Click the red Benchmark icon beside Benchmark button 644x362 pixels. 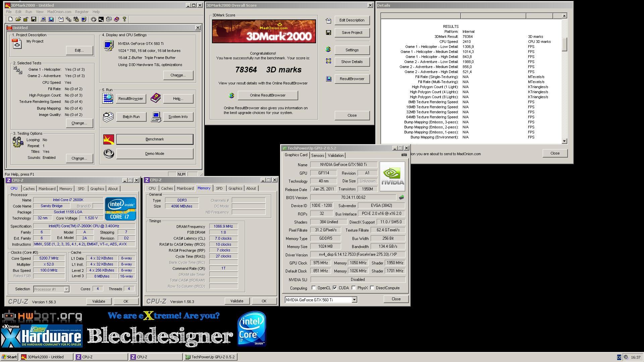tap(108, 139)
